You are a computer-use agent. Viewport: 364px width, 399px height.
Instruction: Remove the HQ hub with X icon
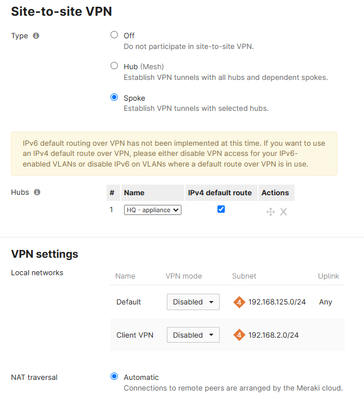pyautogui.click(x=283, y=212)
